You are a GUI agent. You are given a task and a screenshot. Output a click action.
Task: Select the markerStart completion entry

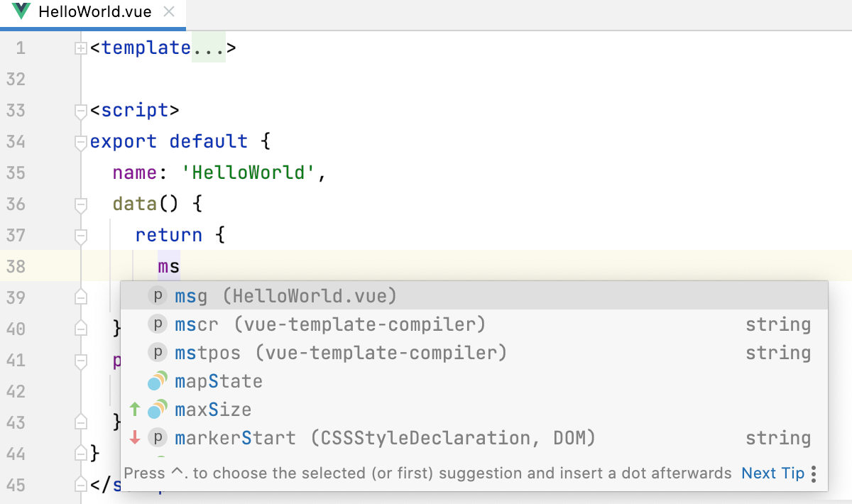284,437
